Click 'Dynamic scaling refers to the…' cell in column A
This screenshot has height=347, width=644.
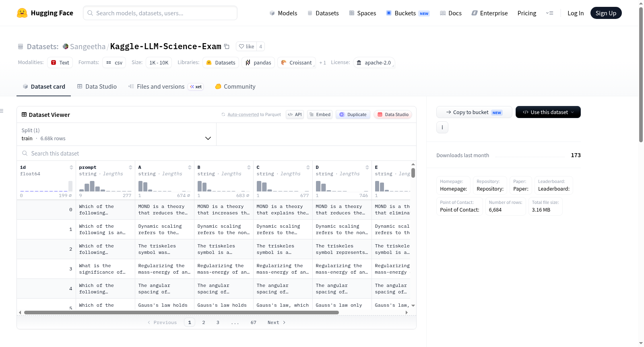coord(165,229)
